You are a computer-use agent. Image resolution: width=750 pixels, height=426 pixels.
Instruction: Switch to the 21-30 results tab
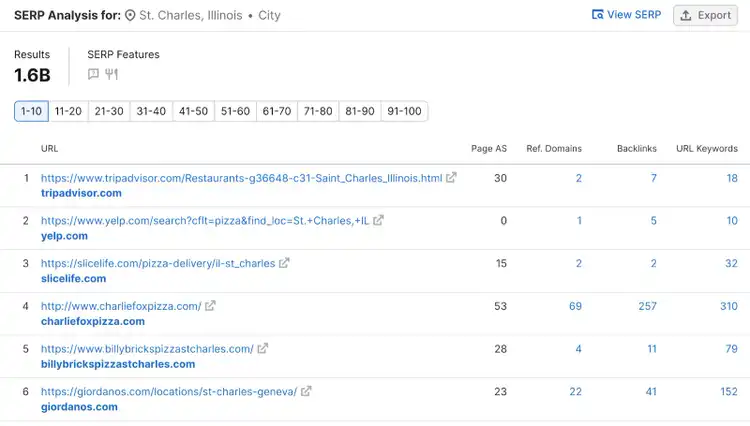pyautogui.click(x=109, y=111)
